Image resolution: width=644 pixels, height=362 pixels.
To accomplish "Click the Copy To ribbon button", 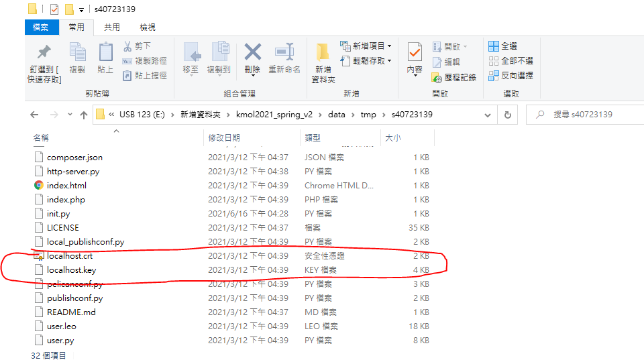I will pos(219,58).
